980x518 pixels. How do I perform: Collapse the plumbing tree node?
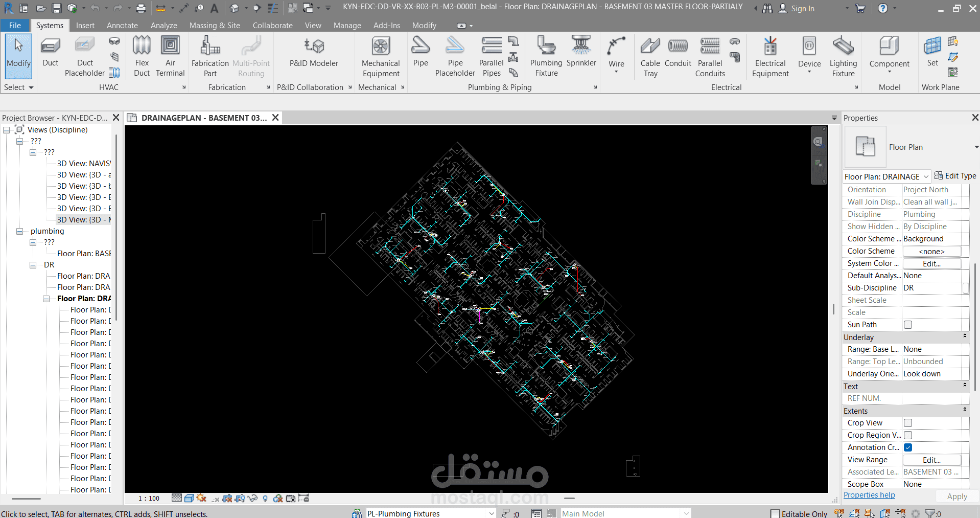pyautogui.click(x=20, y=231)
